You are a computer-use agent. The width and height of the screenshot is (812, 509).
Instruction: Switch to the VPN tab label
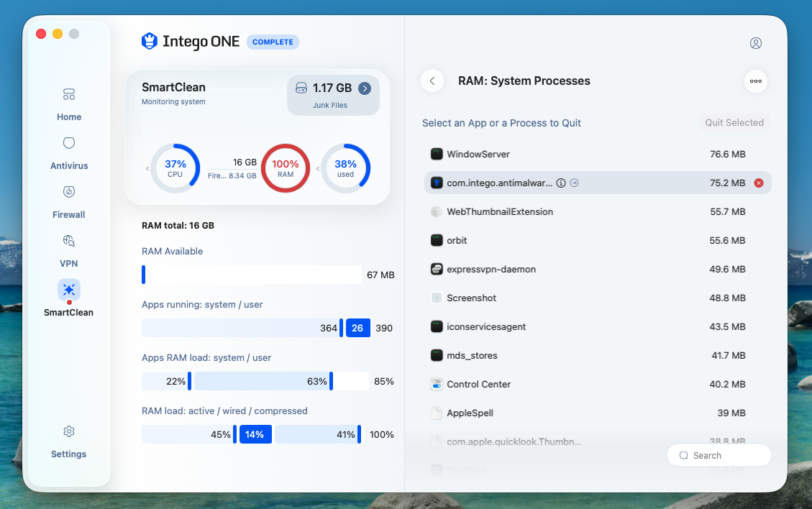69,264
